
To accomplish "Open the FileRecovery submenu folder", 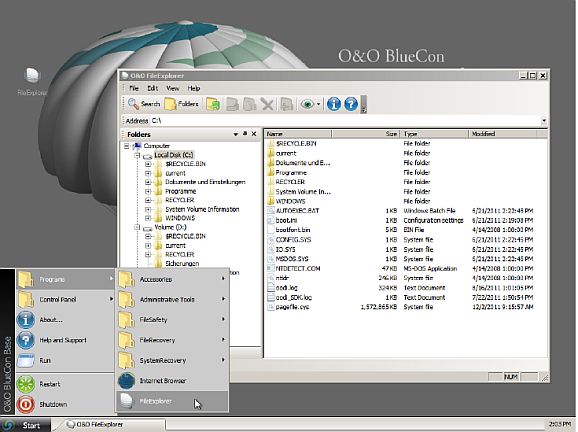I will click(172, 340).
